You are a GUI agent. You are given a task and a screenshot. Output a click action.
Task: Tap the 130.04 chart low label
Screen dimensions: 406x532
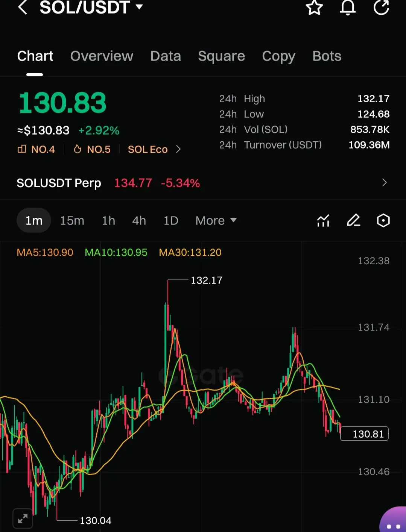point(96,520)
